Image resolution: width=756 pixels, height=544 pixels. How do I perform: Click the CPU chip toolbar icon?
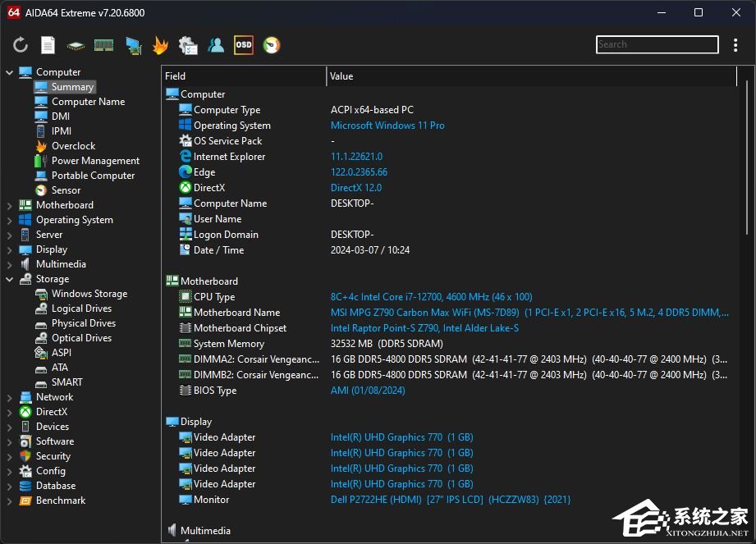(x=76, y=46)
